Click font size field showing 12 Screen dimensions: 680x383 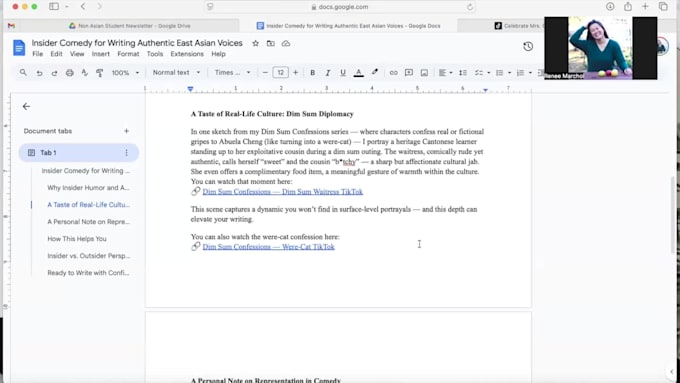280,72
